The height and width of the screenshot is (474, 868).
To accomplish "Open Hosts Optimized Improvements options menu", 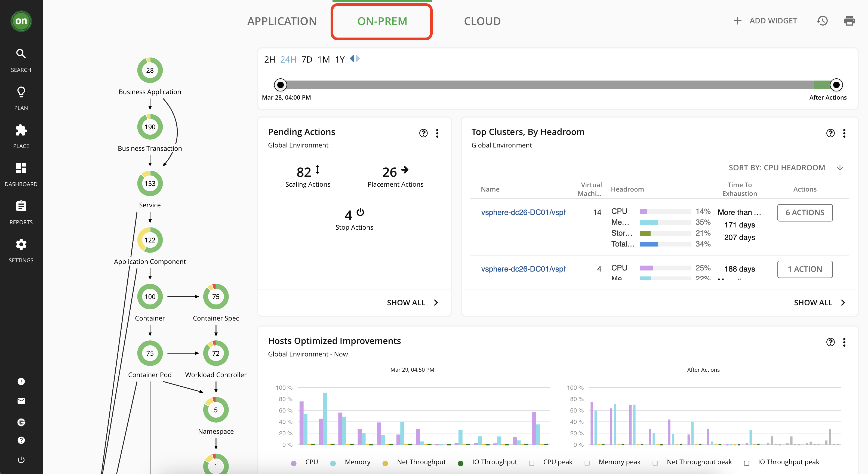I will point(844,342).
